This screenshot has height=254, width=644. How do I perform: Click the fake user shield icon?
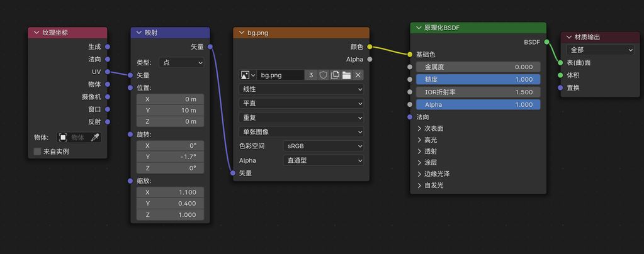pos(324,75)
